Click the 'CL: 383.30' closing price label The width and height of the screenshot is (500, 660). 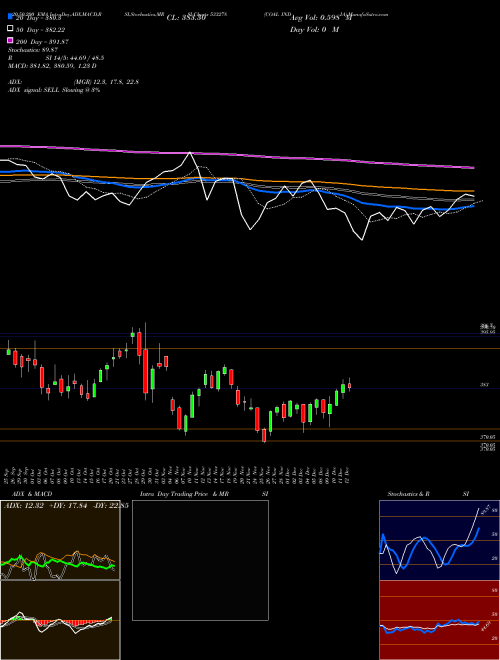186,18
